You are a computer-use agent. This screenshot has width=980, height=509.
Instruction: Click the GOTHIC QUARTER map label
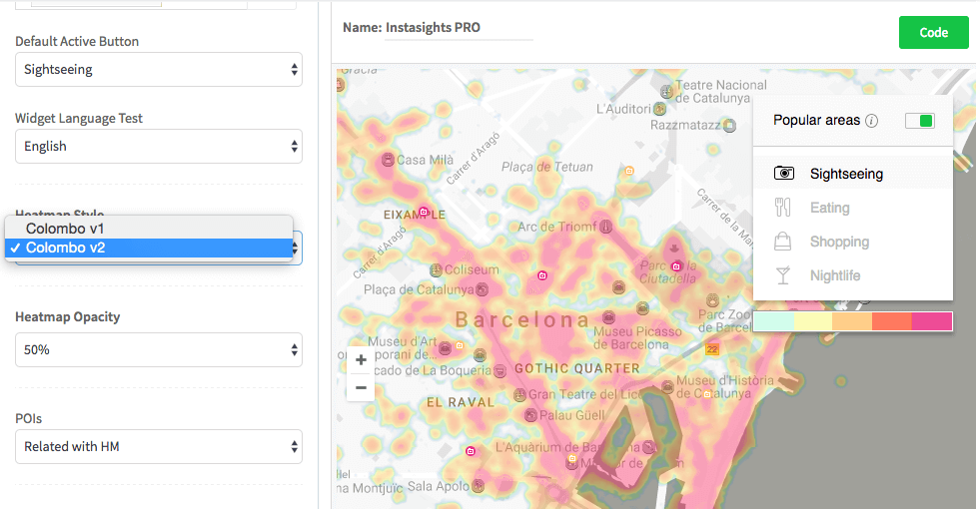[x=576, y=368]
